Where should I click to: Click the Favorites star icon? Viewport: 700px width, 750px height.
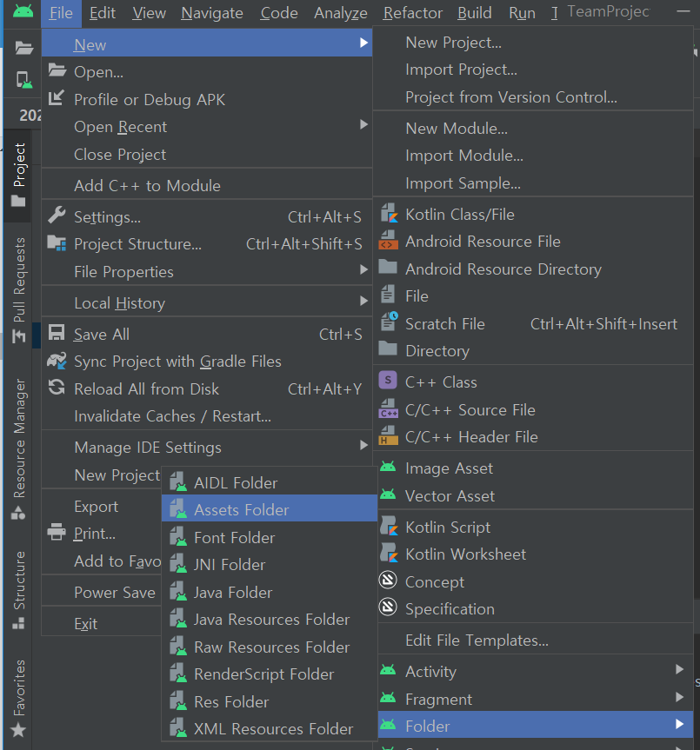point(18,730)
